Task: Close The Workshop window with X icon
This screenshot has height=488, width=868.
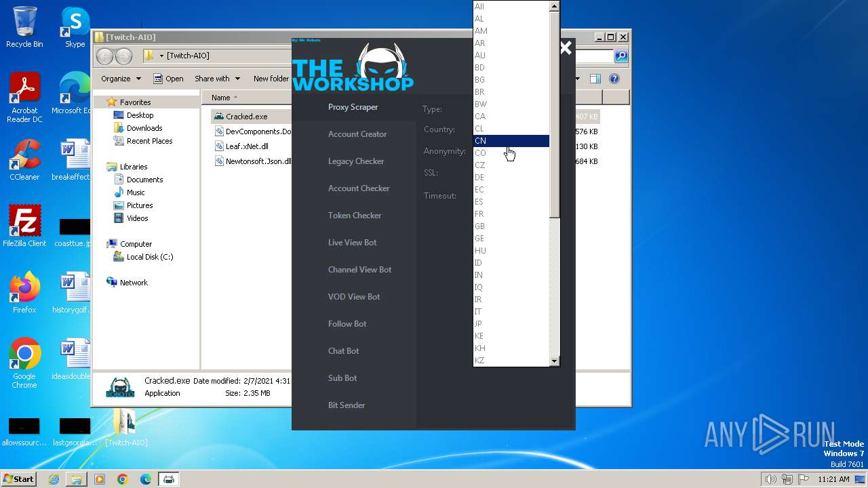Action: 566,47
